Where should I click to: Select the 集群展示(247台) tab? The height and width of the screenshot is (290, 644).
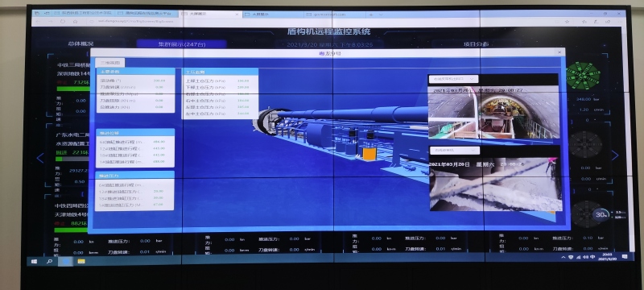182,44
